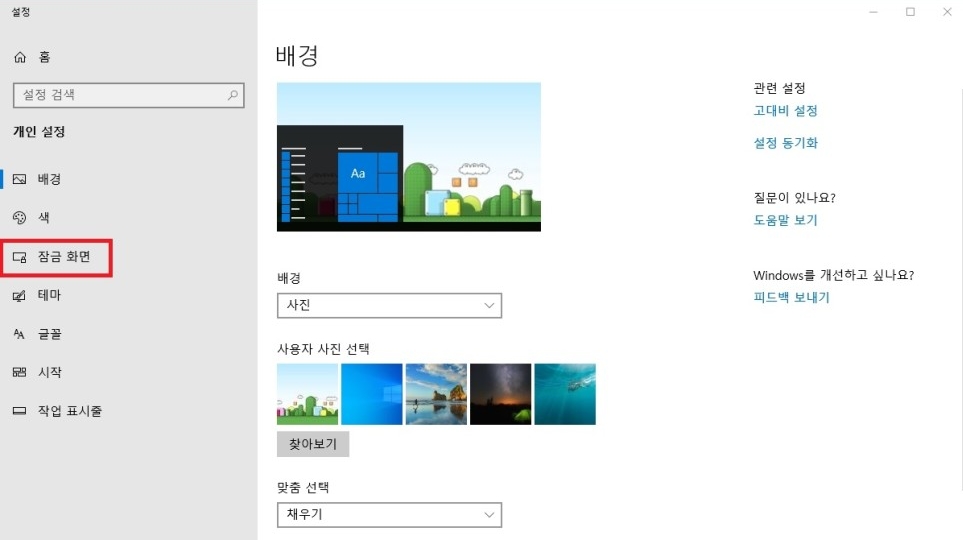963x540 pixels.
Task: Go to 잠금 화면 settings
Action: (x=129, y=257)
